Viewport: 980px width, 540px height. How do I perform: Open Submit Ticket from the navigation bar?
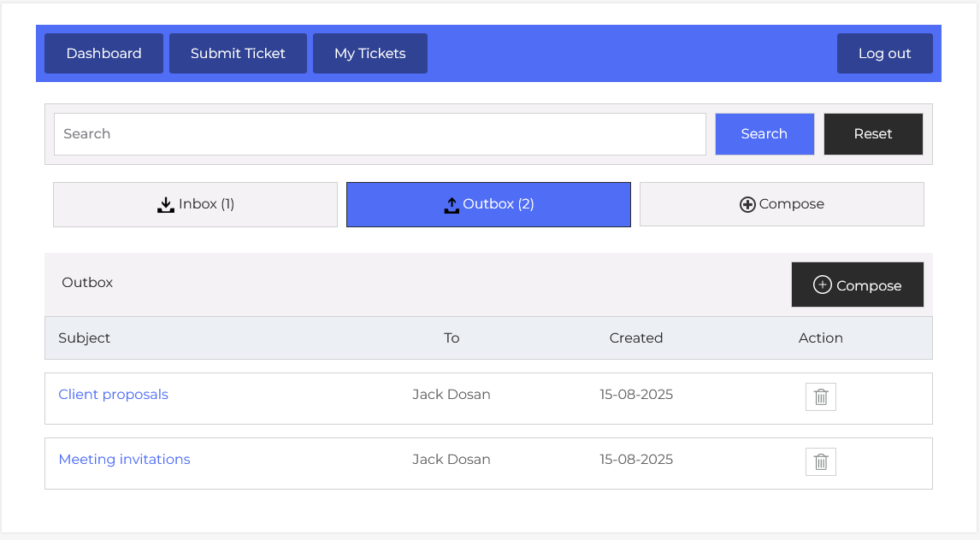point(238,53)
